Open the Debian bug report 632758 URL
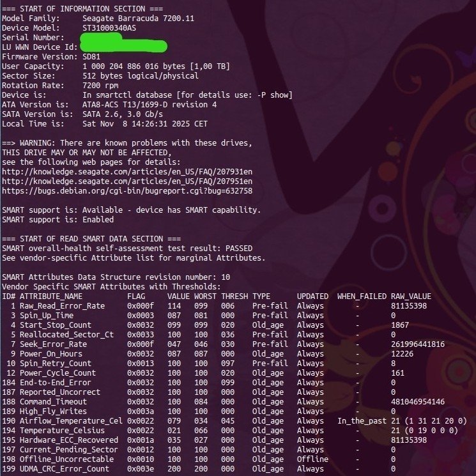The image size is (476, 476). [127, 190]
